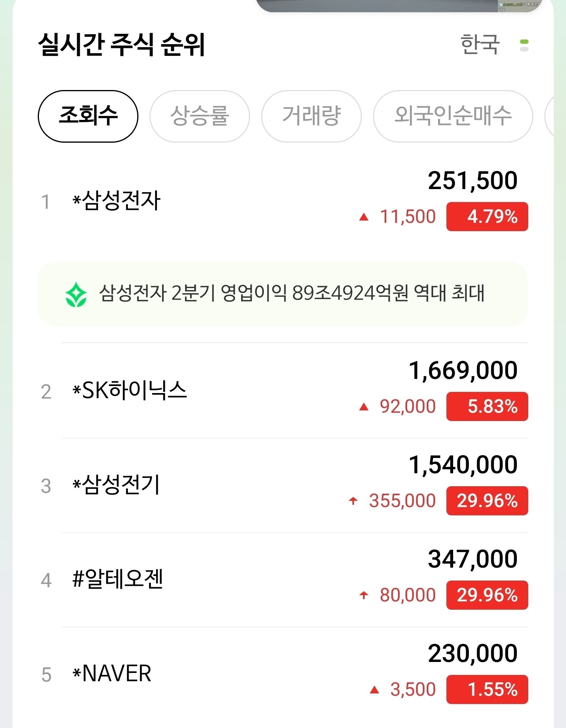
Task: Tap the up triangle beside 92,000
Action: (x=364, y=406)
